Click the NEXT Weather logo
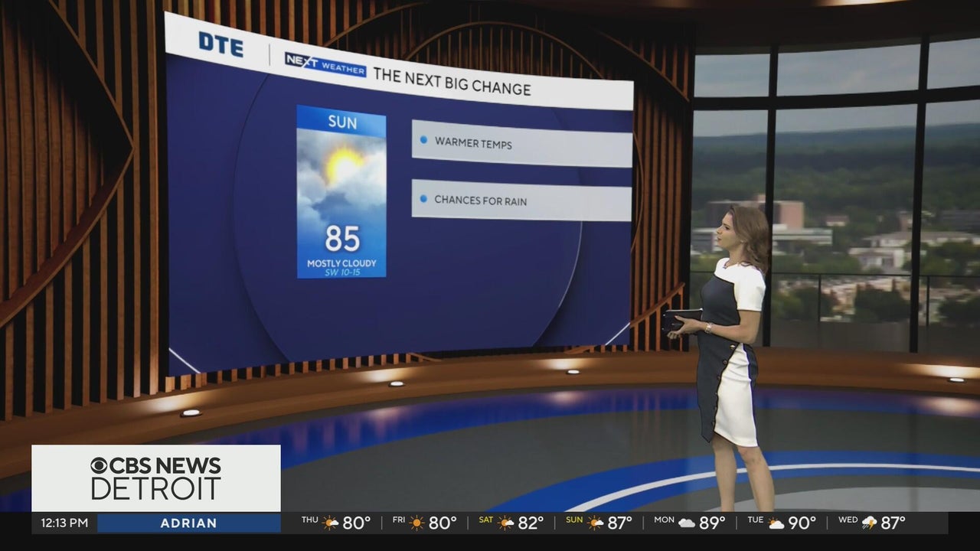 pyautogui.click(x=325, y=65)
